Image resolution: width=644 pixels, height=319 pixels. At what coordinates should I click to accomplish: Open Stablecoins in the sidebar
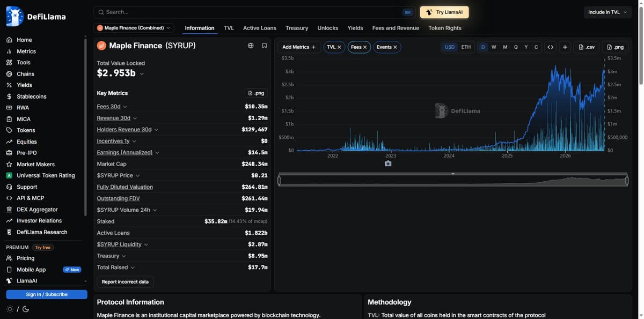31,97
